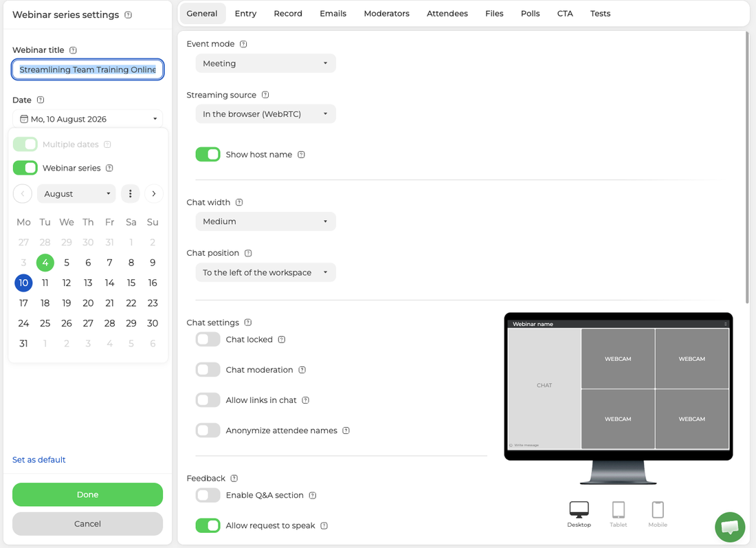Open calendar options three-dot menu
756x548 pixels.
click(x=130, y=193)
